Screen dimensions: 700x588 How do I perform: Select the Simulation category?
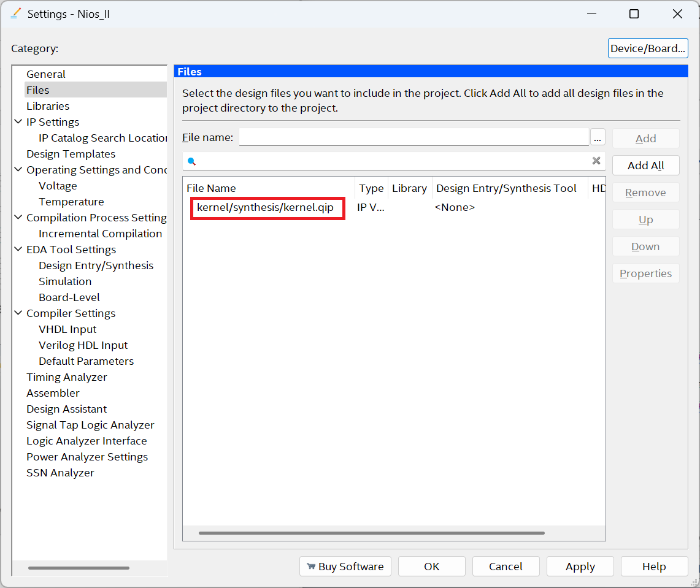click(x=65, y=281)
